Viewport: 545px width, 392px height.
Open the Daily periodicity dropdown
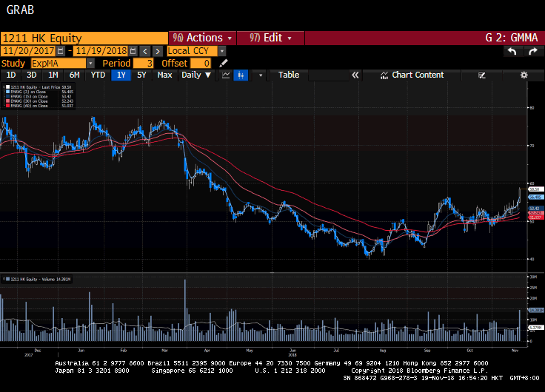pyautogui.click(x=196, y=75)
